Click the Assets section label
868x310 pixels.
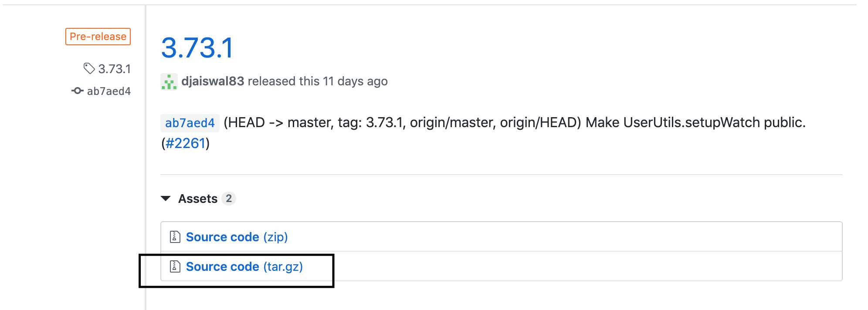pyautogui.click(x=198, y=199)
